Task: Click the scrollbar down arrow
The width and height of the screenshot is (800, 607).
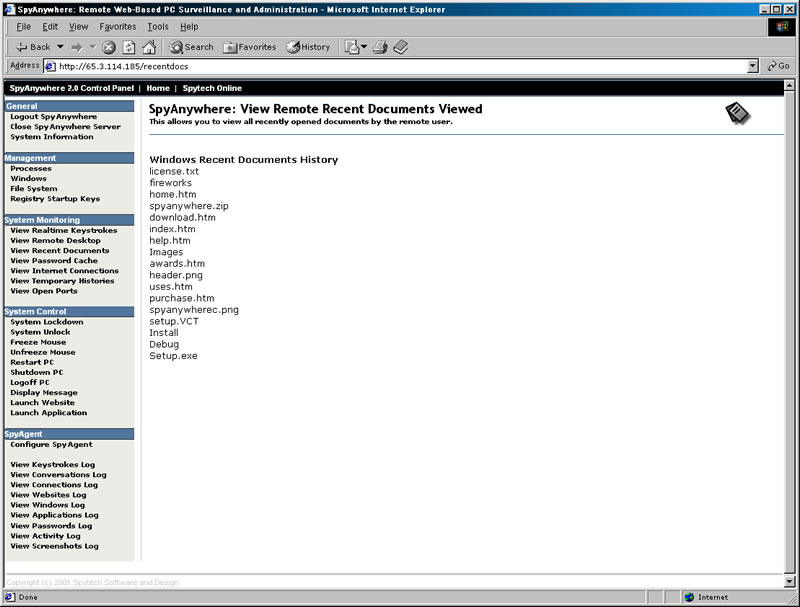Action: click(789, 581)
